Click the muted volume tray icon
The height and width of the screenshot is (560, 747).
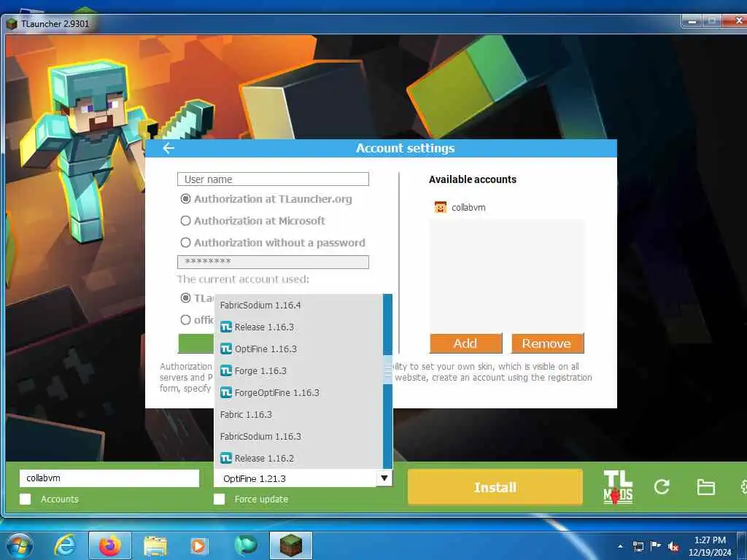tap(673, 546)
